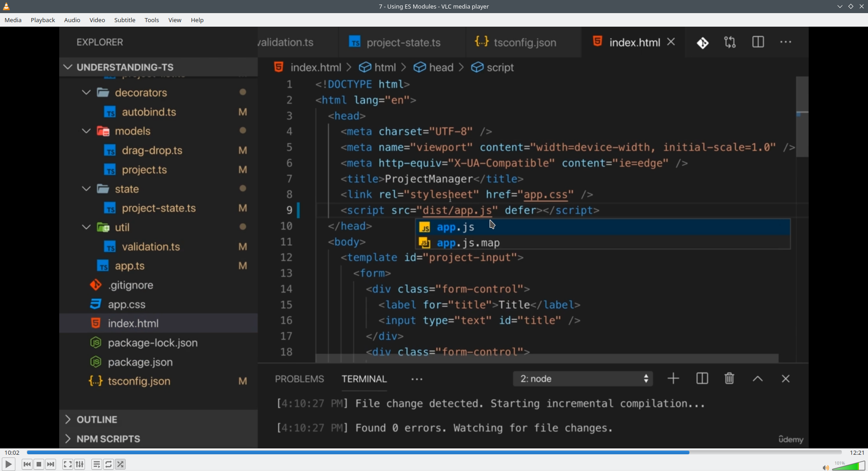Show VLC extended settings
Viewport: 868px width, 471px height.
80,464
